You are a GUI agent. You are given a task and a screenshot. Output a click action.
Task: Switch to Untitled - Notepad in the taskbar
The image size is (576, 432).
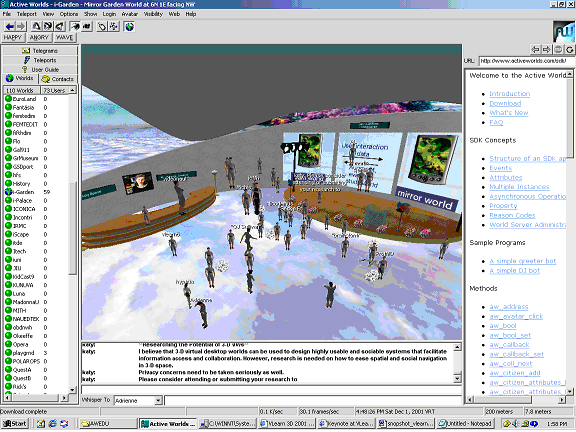click(465, 424)
